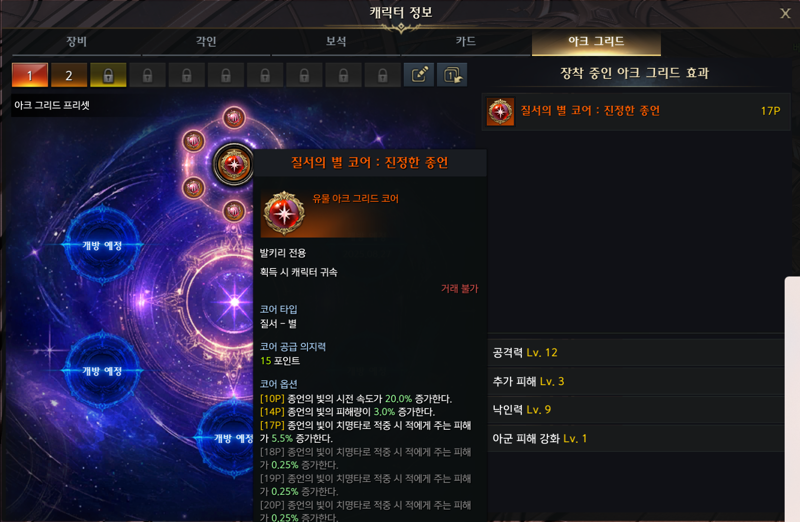Open the 장비 equipment tab
800x522 pixels.
(77, 41)
